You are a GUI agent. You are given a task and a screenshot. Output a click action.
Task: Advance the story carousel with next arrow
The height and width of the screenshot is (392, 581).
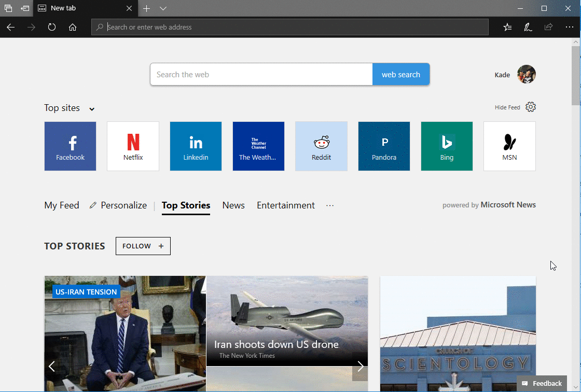click(x=360, y=367)
